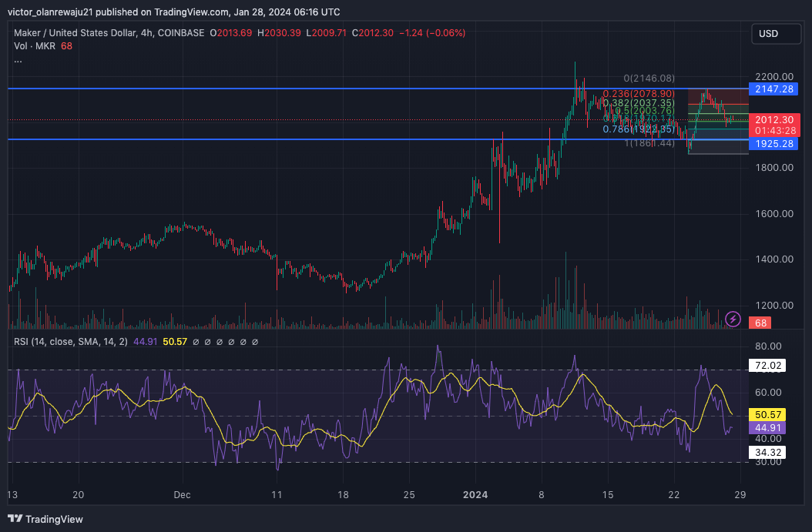The height and width of the screenshot is (532, 812).
Task: Toggle the first hidden-value circle in RSI legend
Action: (x=196, y=342)
